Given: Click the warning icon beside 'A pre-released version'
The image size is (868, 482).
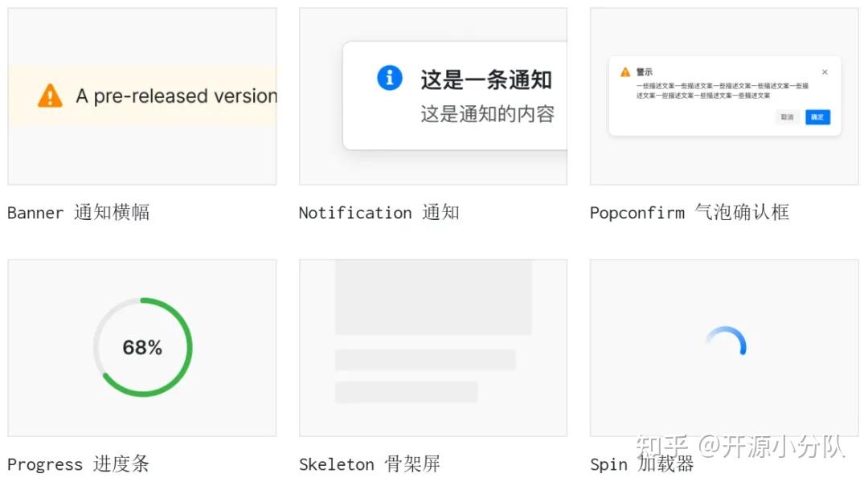Looking at the screenshot, I should (x=49, y=96).
